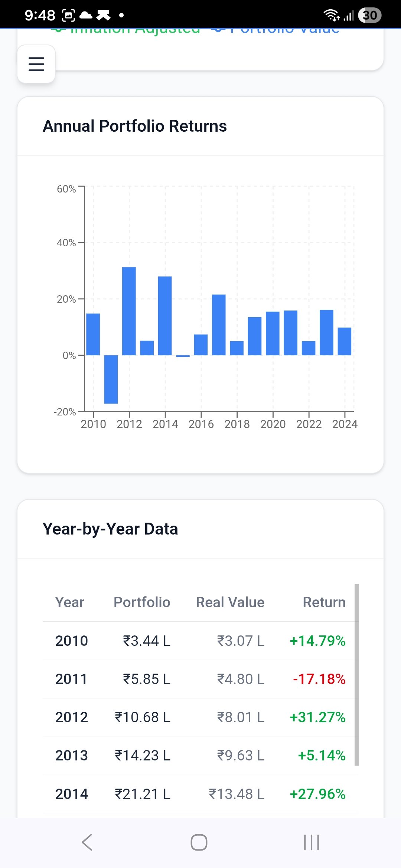Tap the cloud notification icon
The image size is (401, 868).
[x=86, y=15]
